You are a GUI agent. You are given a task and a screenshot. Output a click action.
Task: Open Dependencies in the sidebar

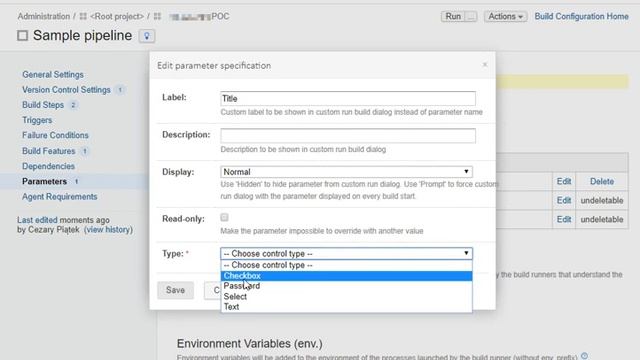[x=48, y=166]
